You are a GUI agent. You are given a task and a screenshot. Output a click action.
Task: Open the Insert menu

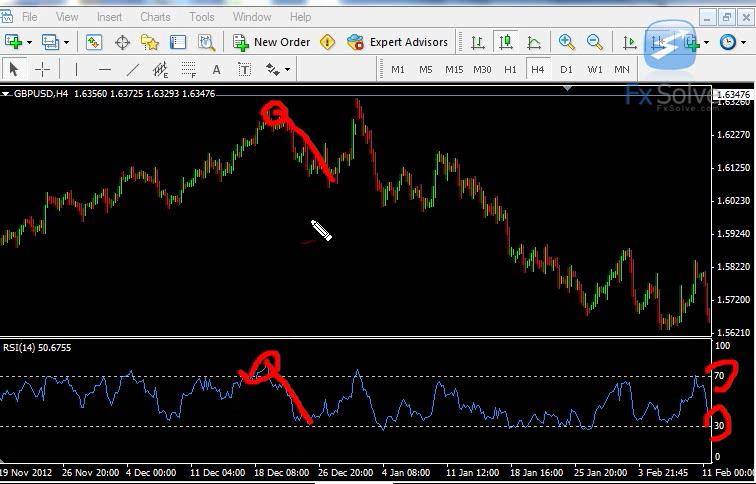click(x=110, y=17)
